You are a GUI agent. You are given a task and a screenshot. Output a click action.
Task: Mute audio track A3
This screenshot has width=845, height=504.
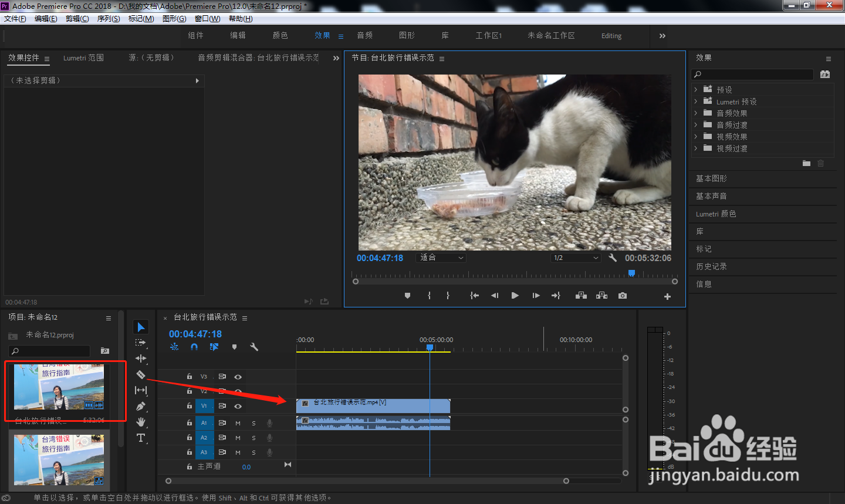[238, 452]
